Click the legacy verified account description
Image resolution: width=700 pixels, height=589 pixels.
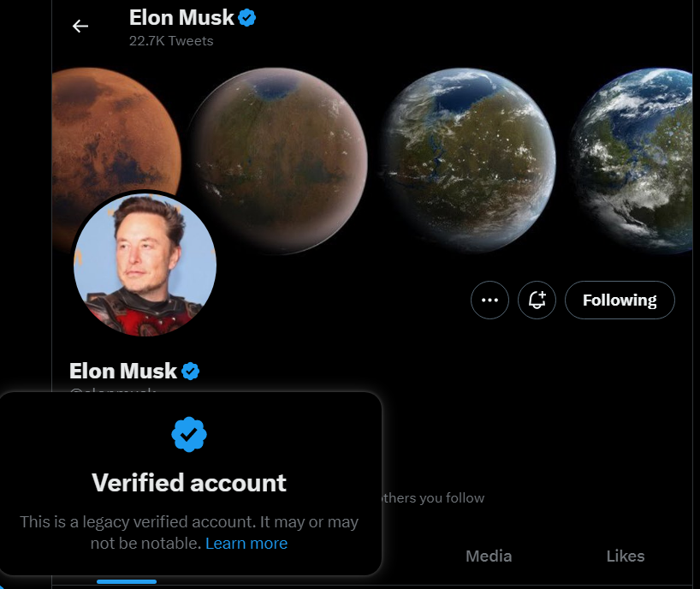coord(189,532)
